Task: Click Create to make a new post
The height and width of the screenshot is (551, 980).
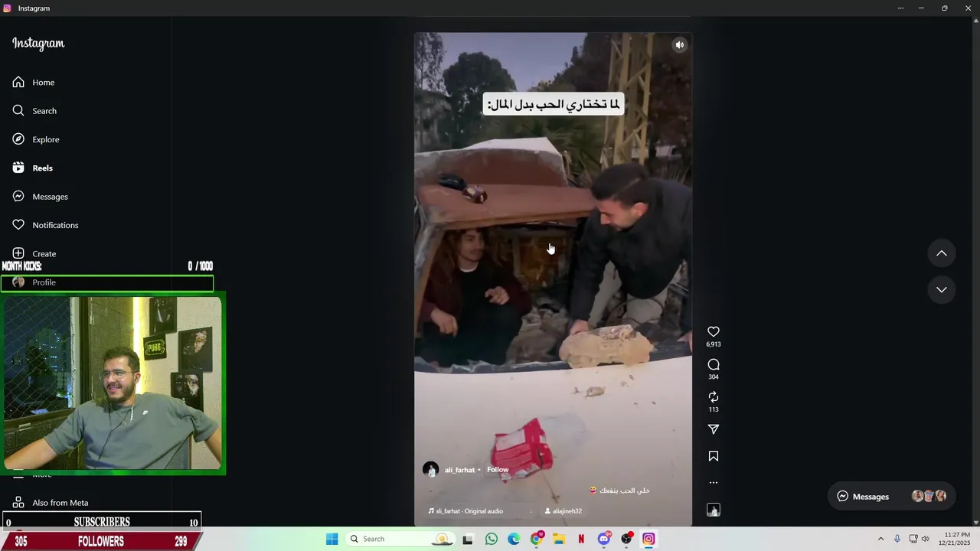Action: tap(35, 253)
